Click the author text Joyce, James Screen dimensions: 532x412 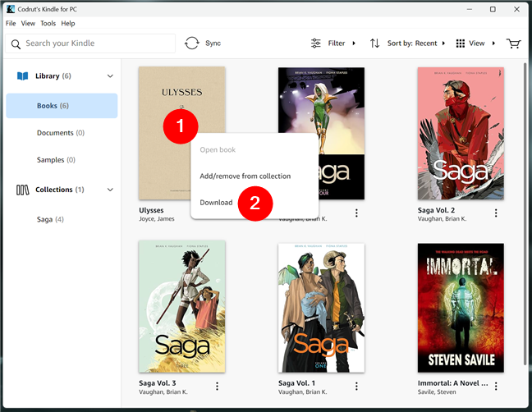(x=157, y=219)
